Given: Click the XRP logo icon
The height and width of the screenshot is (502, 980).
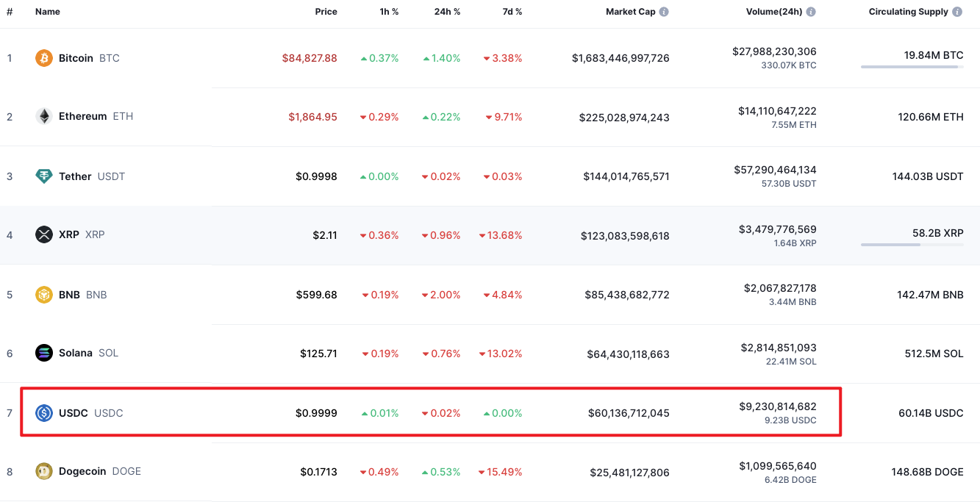Looking at the screenshot, I should pyautogui.click(x=44, y=234).
